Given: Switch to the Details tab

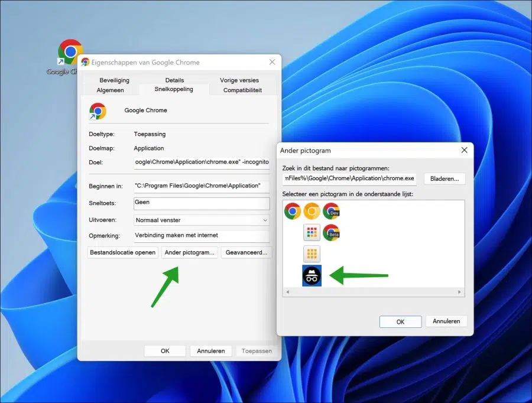Looking at the screenshot, I should coord(174,80).
